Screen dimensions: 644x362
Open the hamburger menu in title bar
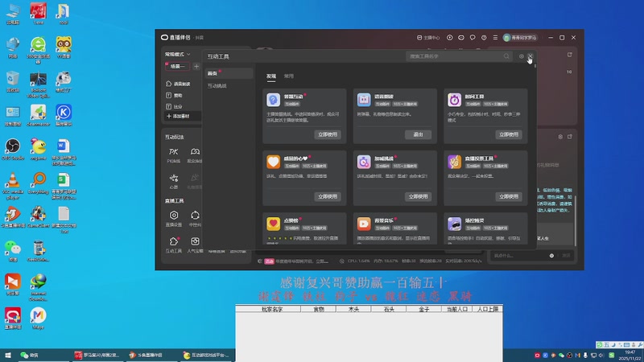(x=495, y=37)
